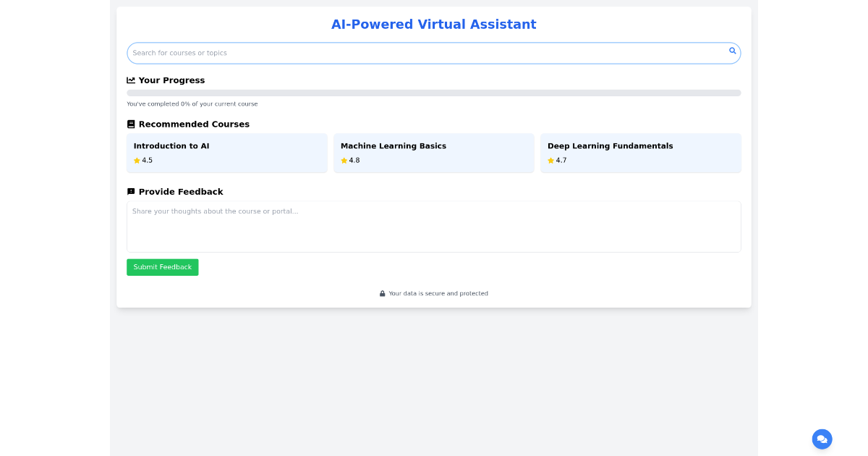868x456 pixels.
Task: Click the data security notice text
Action: [438, 293]
